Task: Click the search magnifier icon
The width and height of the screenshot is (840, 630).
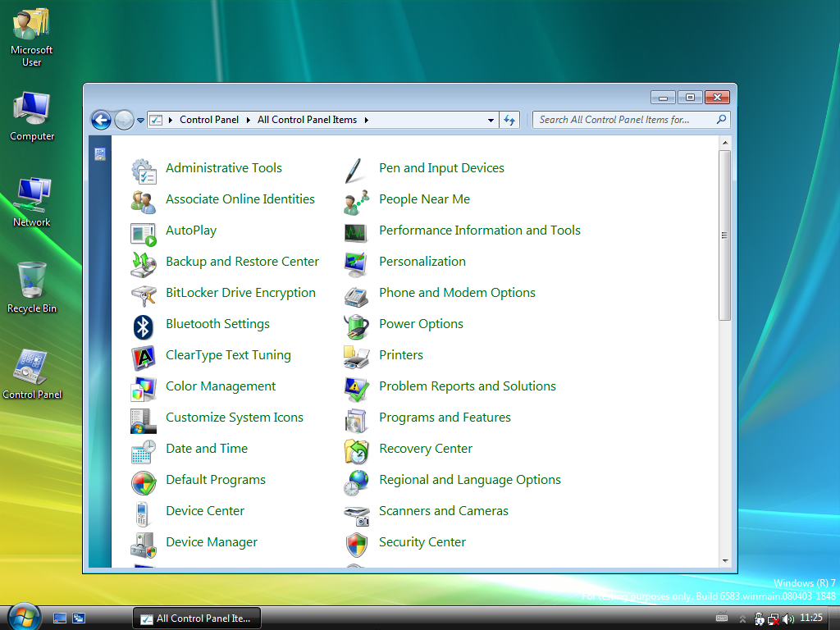Action: pyautogui.click(x=722, y=120)
